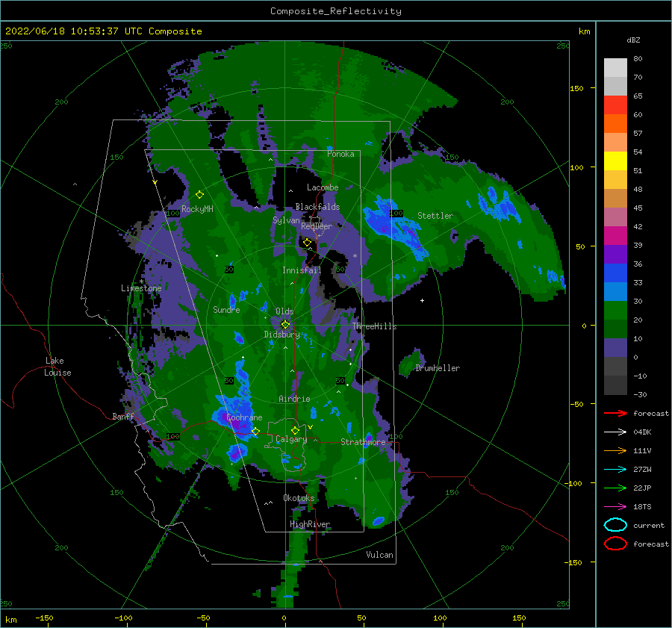Click the Ponoka city label
The width and height of the screenshot is (672, 628).
340,154
